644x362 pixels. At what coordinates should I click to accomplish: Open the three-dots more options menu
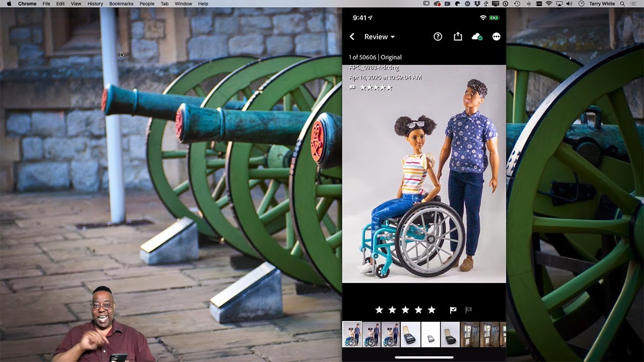497,37
